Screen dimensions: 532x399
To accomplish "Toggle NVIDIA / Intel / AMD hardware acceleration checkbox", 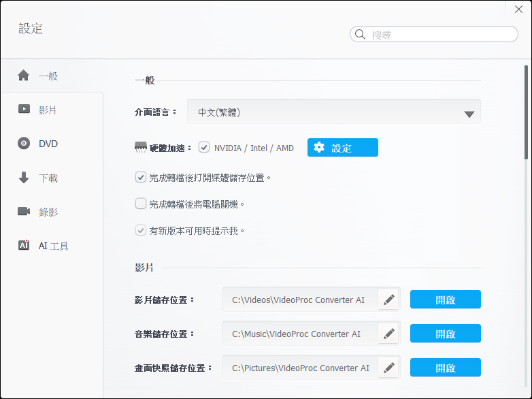I will tap(204, 148).
